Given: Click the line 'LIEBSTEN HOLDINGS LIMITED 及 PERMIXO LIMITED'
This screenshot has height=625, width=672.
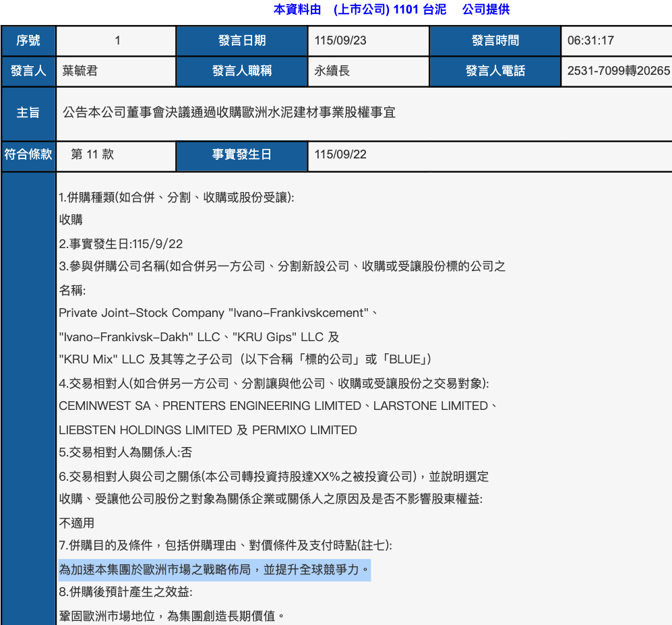Looking at the screenshot, I should [x=208, y=430].
